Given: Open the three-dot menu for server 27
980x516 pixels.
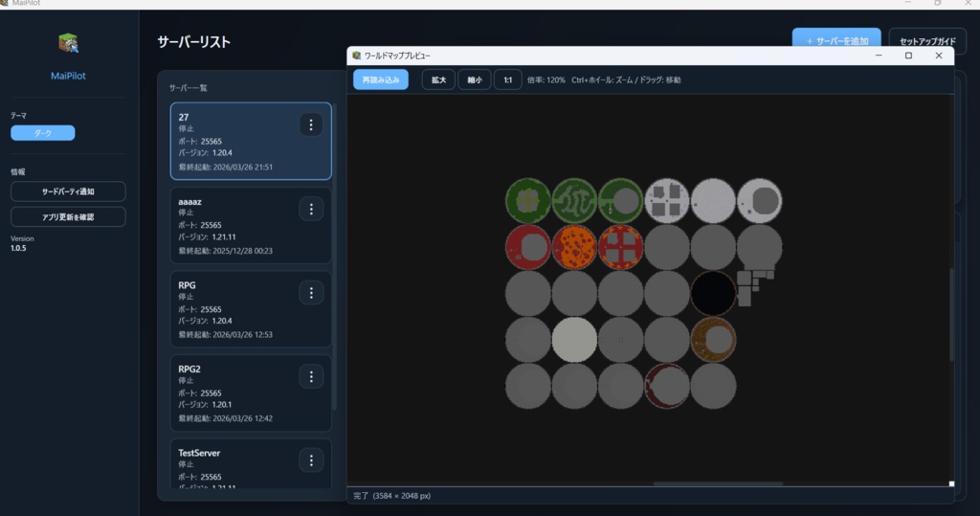Looking at the screenshot, I should [x=311, y=124].
